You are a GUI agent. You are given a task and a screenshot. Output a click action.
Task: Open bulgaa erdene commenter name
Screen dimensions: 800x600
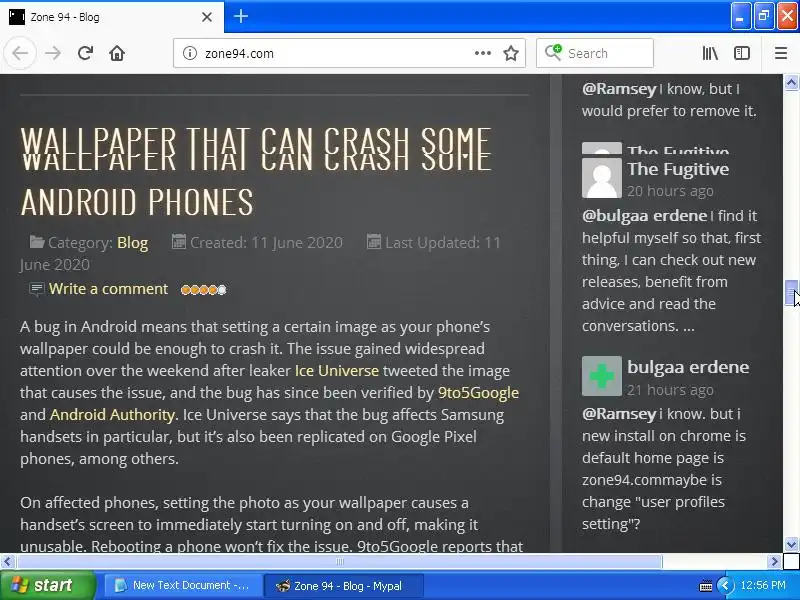[688, 367]
